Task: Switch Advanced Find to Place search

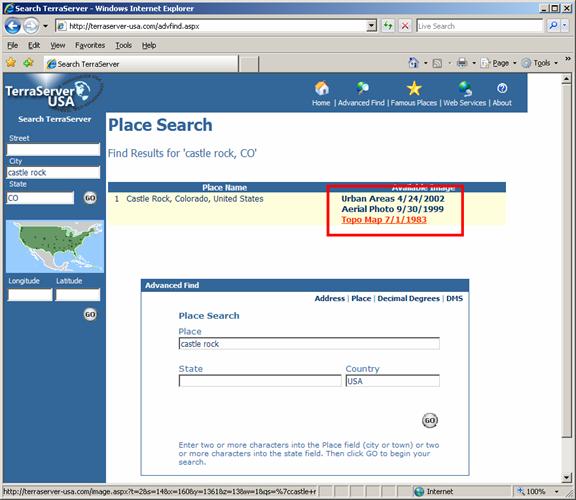Action: 361,298
